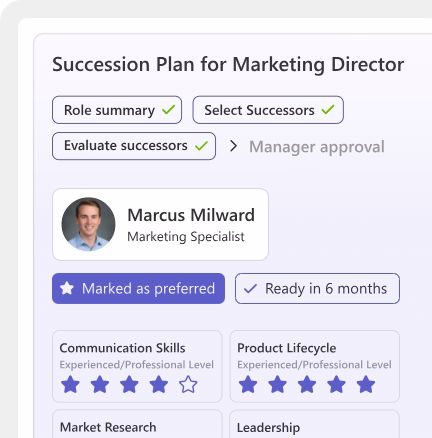The width and height of the screenshot is (432, 438).
Task: Open the Market Research skill card
Action: click(x=137, y=424)
